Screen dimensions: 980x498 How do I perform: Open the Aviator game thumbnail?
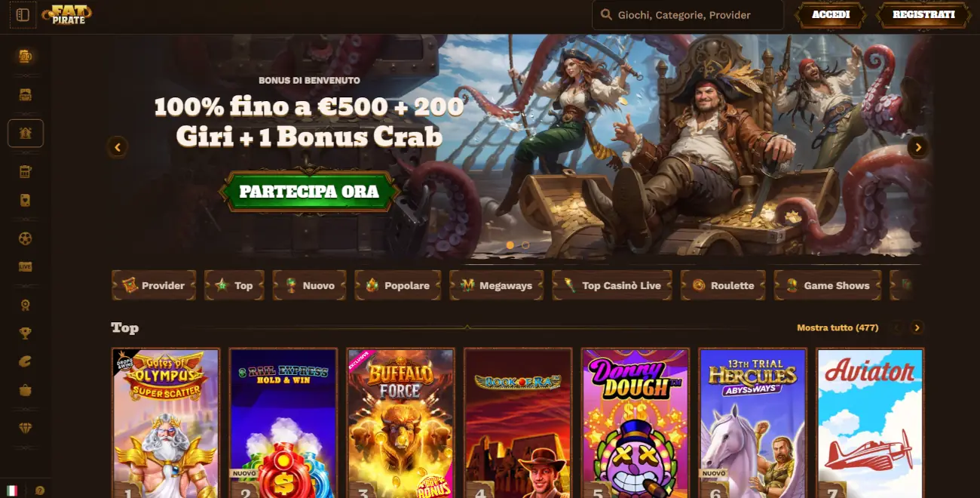click(870, 423)
